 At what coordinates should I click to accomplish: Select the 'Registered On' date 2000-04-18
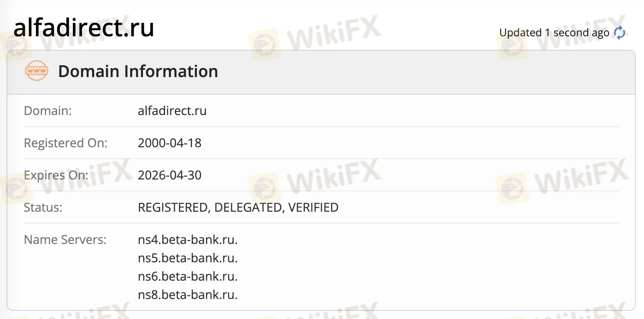pos(170,143)
